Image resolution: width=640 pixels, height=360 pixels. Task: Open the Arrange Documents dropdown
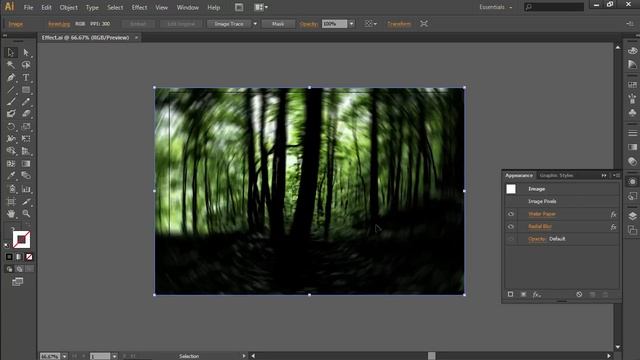(x=261, y=7)
